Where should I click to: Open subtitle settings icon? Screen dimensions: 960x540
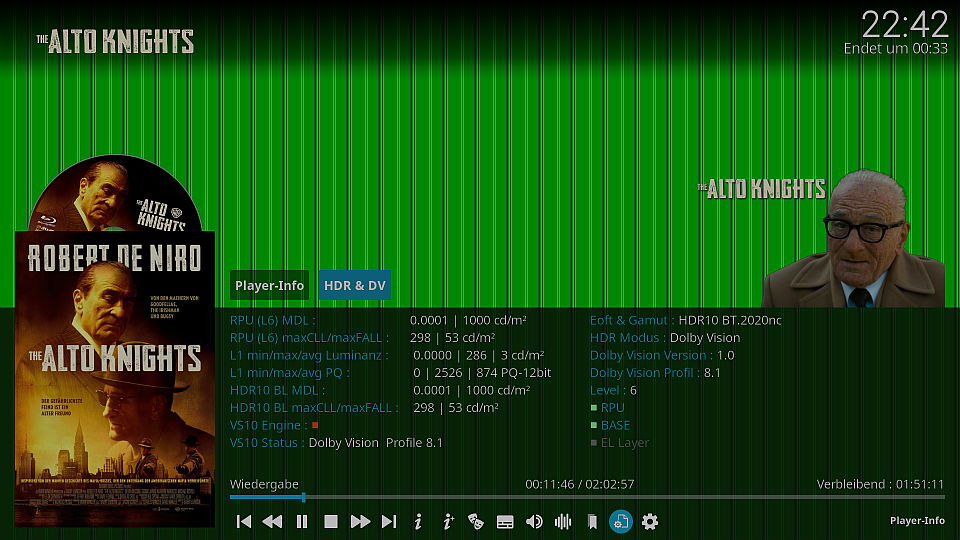(505, 522)
